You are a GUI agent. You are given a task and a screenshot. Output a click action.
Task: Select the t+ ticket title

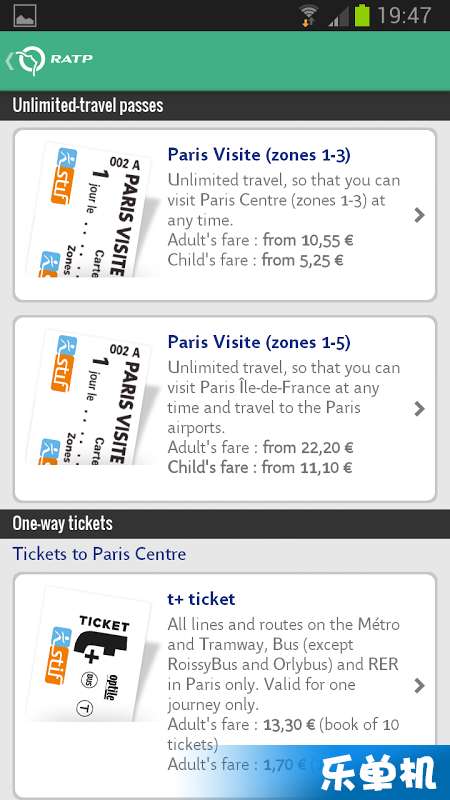click(202, 599)
